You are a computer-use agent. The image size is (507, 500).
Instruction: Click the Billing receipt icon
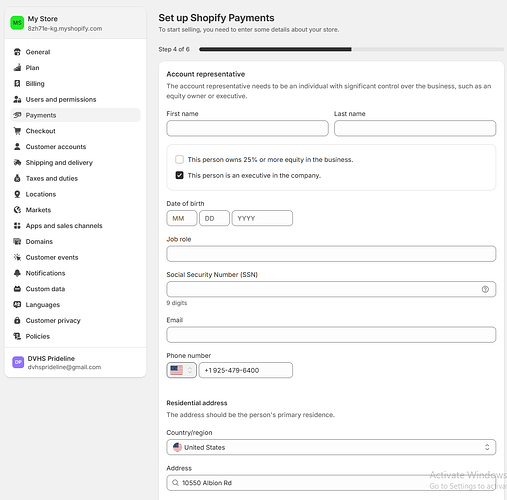[x=17, y=83]
